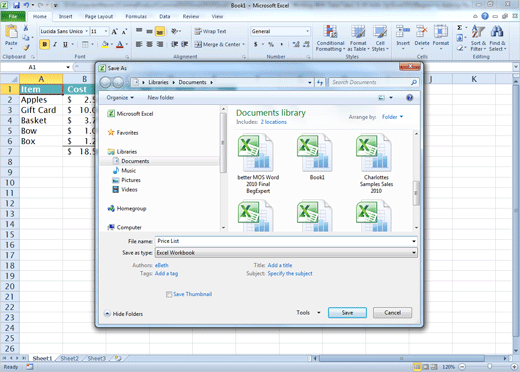Select Music in the navigation pane
The image size is (520, 372).
(x=128, y=171)
